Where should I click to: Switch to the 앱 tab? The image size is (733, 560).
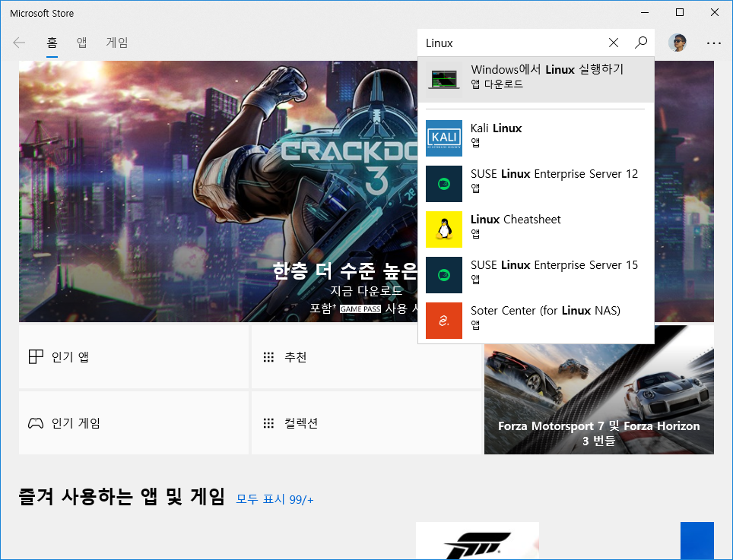pyautogui.click(x=82, y=43)
